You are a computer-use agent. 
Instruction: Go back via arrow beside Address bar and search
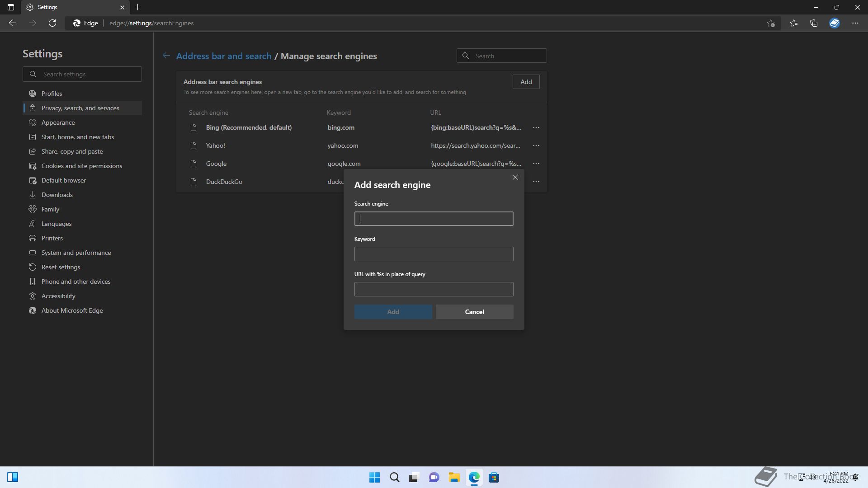pos(166,56)
